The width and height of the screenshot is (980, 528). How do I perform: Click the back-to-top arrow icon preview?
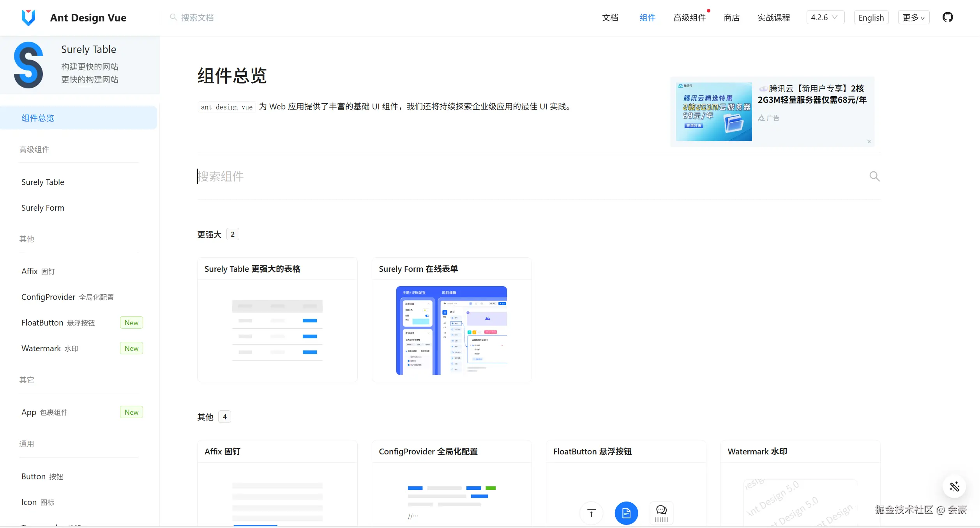pyautogui.click(x=591, y=513)
